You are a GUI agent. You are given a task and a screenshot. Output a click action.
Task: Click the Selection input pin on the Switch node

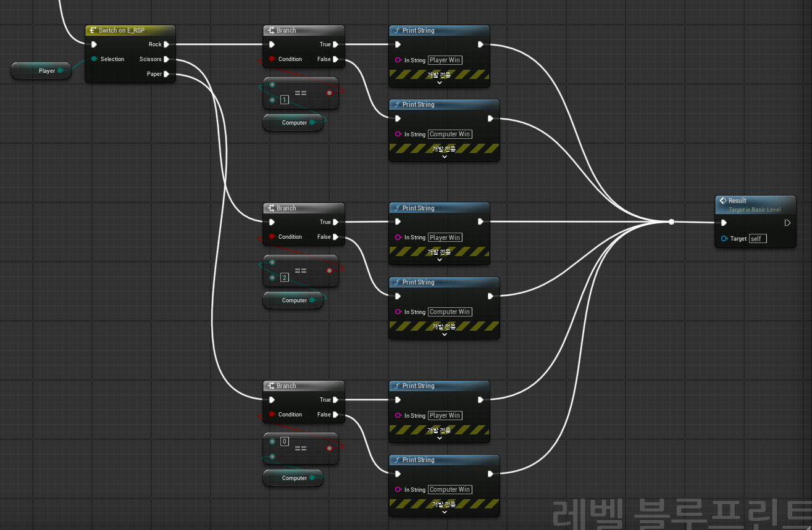[94, 59]
